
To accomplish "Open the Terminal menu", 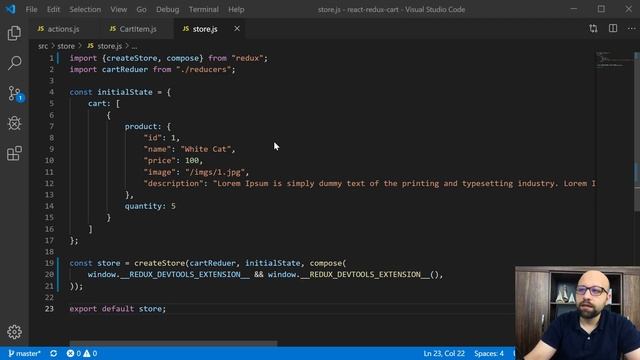I will 204,9.
